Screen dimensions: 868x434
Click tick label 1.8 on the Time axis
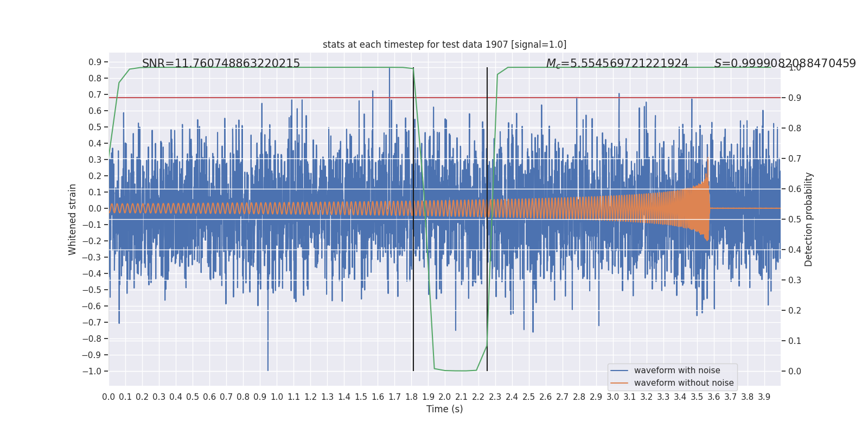(411, 397)
